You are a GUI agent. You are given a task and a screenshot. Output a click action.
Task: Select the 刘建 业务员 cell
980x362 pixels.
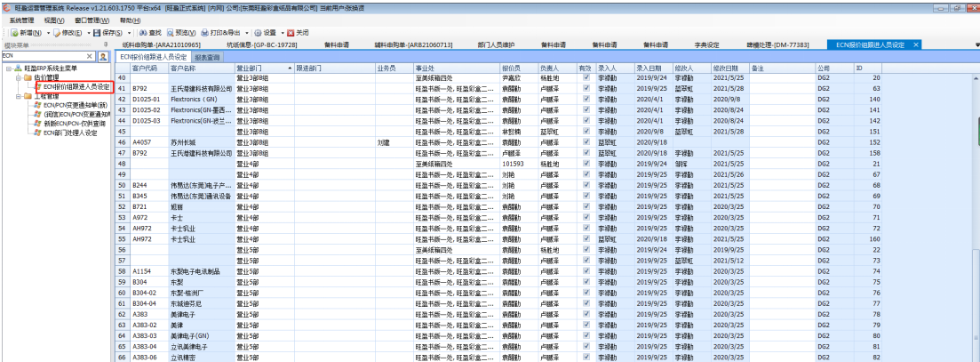(394, 142)
